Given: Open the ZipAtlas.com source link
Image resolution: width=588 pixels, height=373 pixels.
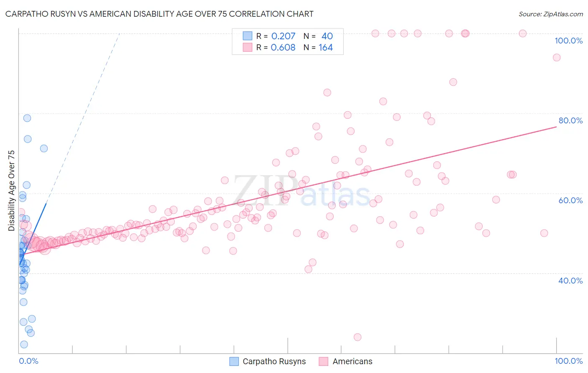Looking at the screenshot, I should coord(551,14).
